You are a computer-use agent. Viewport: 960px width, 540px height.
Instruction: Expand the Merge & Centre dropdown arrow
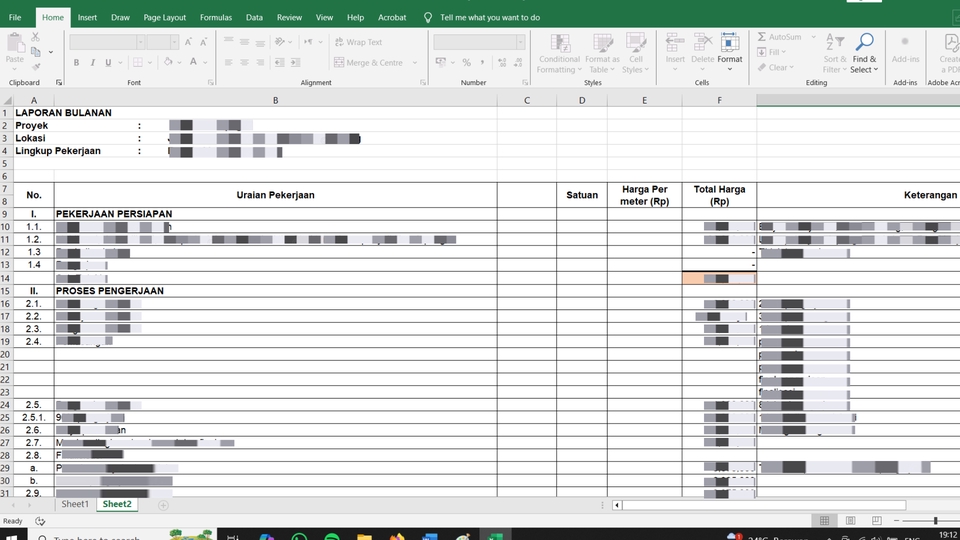click(412, 63)
